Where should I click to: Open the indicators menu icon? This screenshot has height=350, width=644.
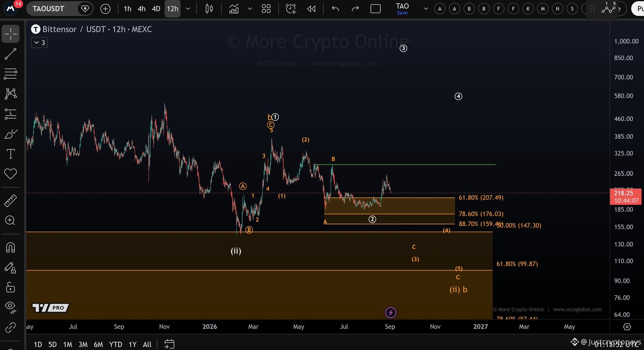pos(234,9)
